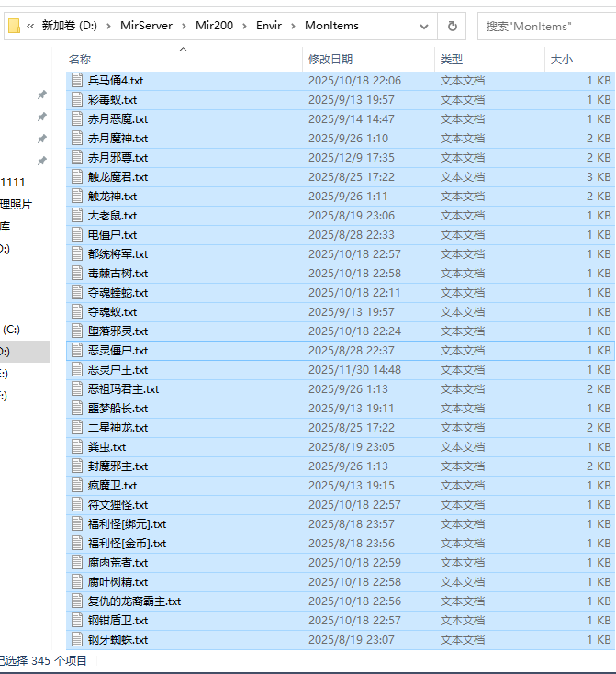Expand the hidden path chevron before 新加卷 (D:)
Viewport: 616px width, 674px height.
[30, 26]
